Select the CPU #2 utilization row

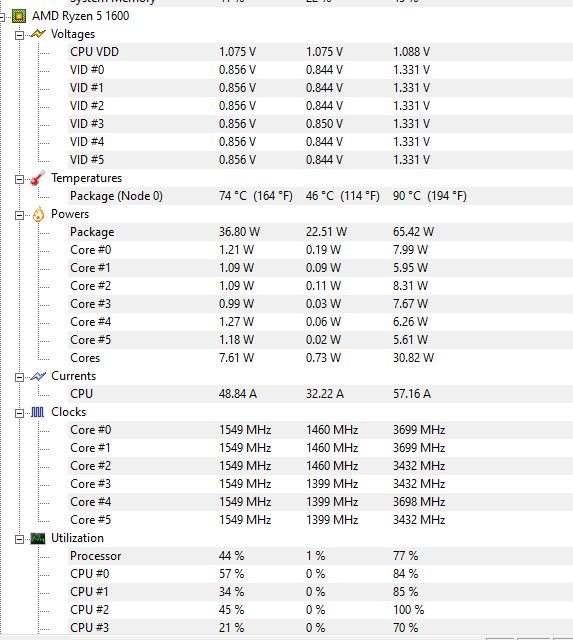pos(320,610)
